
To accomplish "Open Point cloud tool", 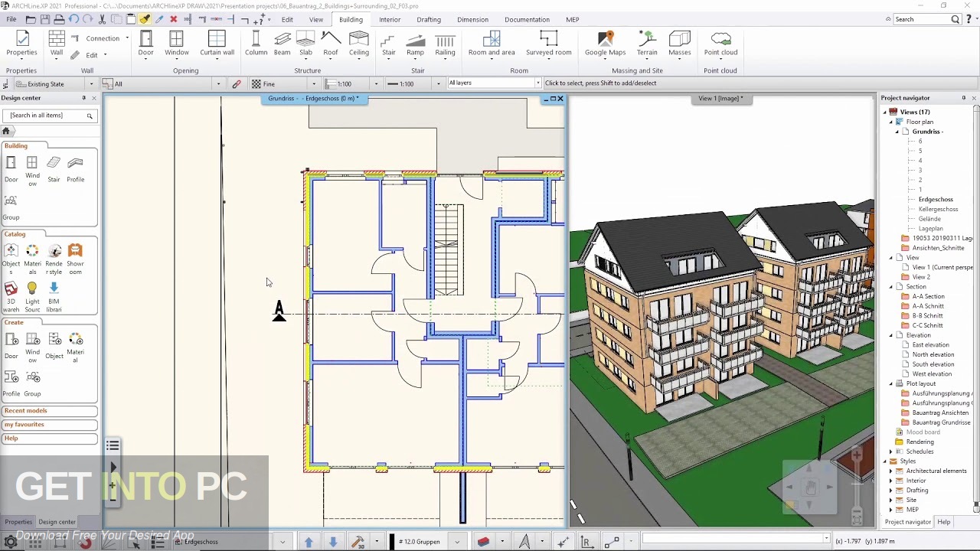I will point(720,44).
